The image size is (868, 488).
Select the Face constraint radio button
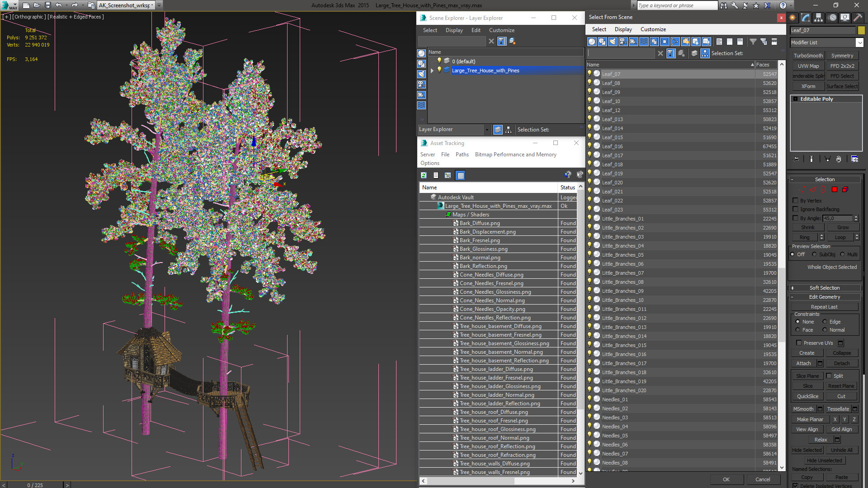point(797,330)
